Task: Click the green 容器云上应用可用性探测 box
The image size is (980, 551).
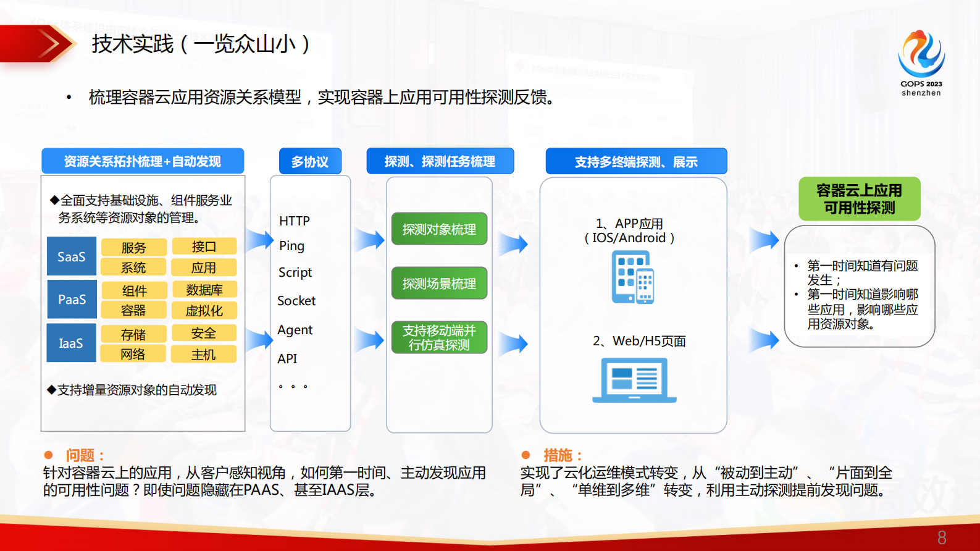Action: click(859, 199)
